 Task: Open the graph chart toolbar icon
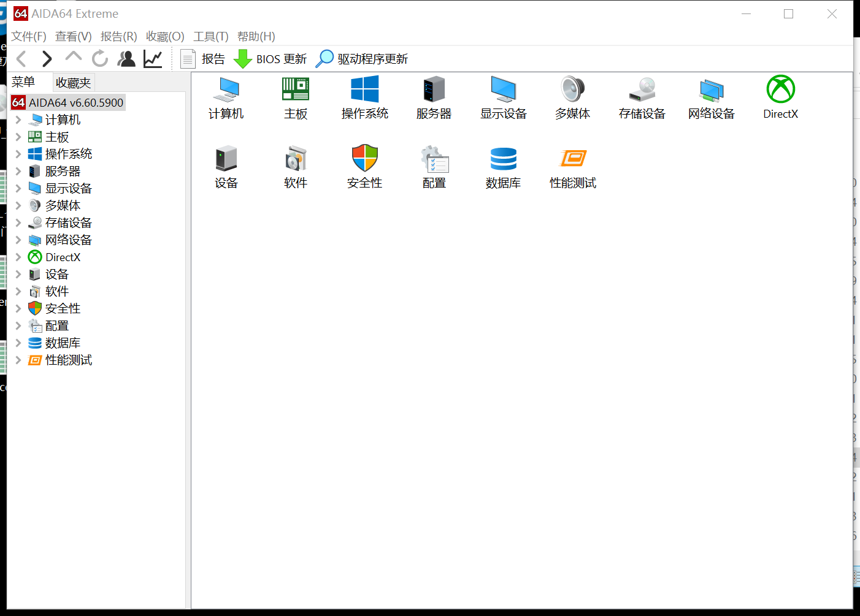point(153,59)
